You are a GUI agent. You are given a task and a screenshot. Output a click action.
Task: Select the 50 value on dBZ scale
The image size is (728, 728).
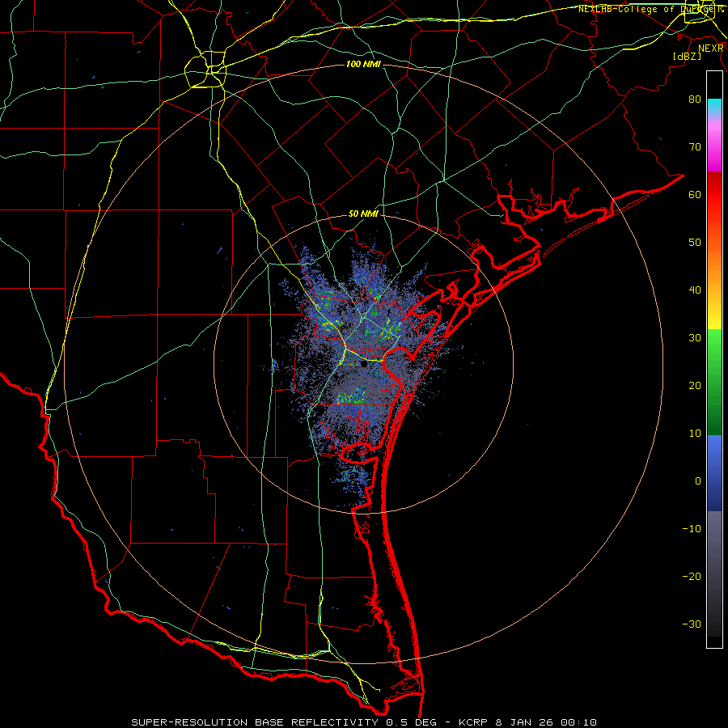point(695,243)
